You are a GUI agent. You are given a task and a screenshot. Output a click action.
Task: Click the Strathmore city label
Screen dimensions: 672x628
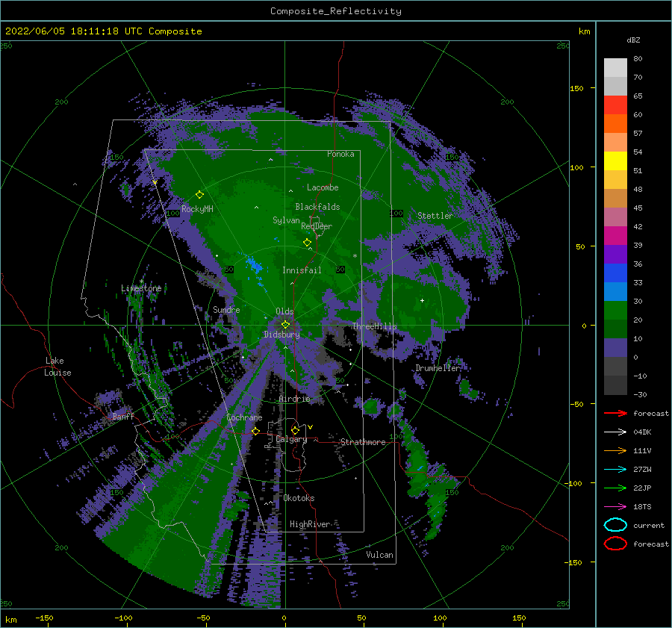[363, 442]
